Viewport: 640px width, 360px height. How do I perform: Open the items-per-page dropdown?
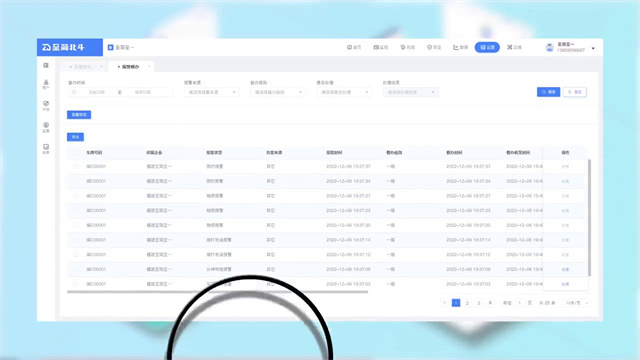[x=576, y=303]
